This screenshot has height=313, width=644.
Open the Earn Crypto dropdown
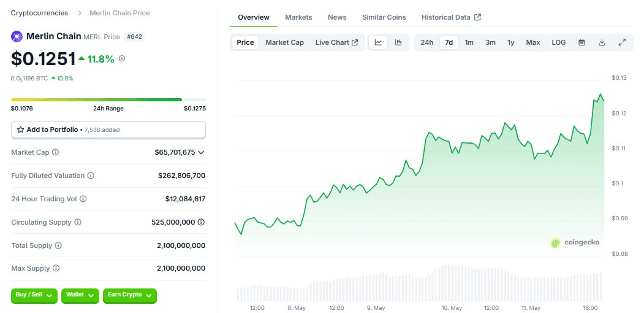(130, 295)
